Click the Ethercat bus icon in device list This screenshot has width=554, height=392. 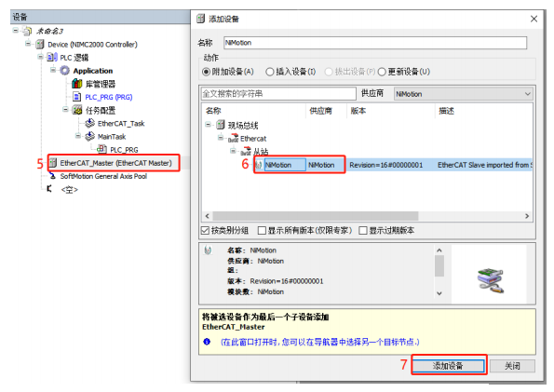pyautogui.click(x=233, y=139)
